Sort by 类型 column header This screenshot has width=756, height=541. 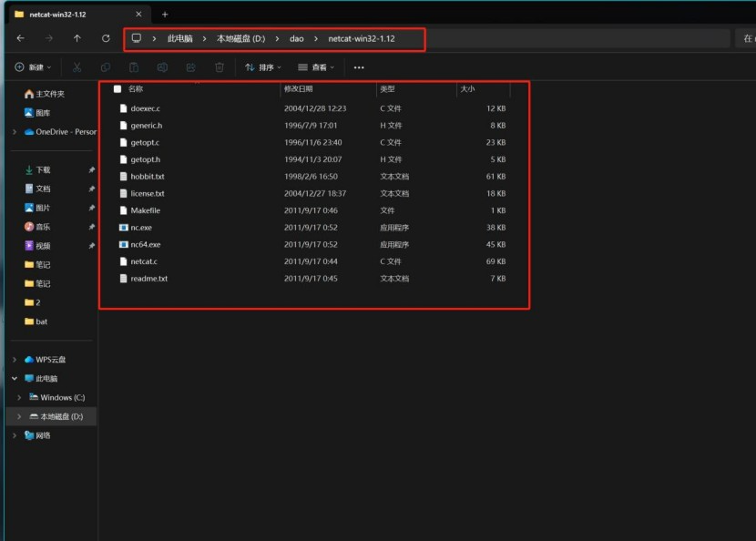pyautogui.click(x=387, y=88)
